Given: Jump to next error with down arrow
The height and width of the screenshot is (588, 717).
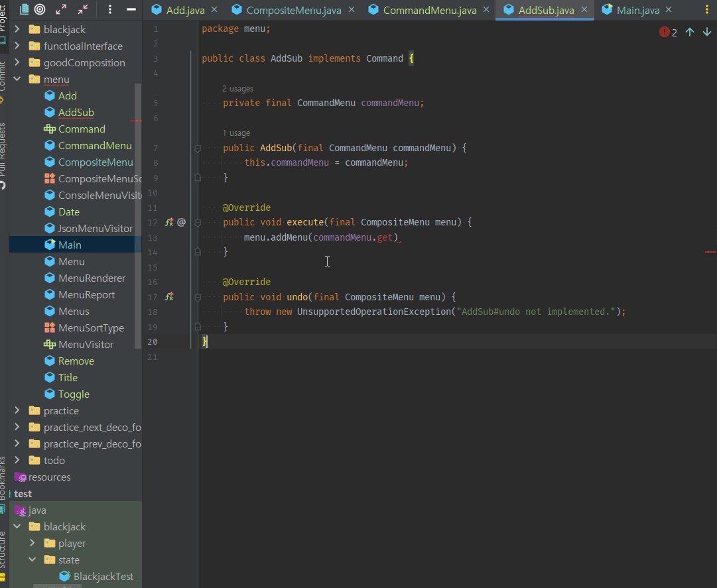Looking at the screenshot, I should pyautogui.click(x=706, y=32).
